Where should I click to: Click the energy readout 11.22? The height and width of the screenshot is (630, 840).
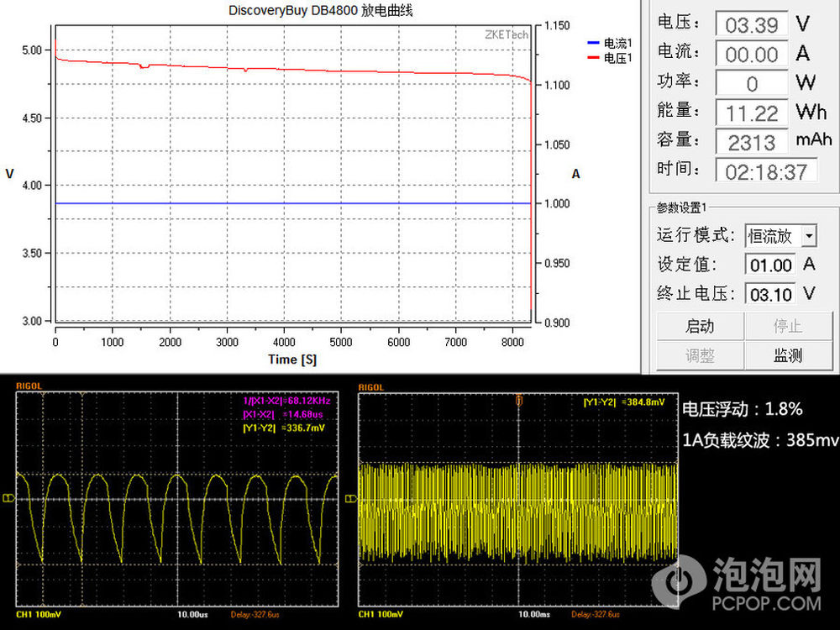point(752,113)
